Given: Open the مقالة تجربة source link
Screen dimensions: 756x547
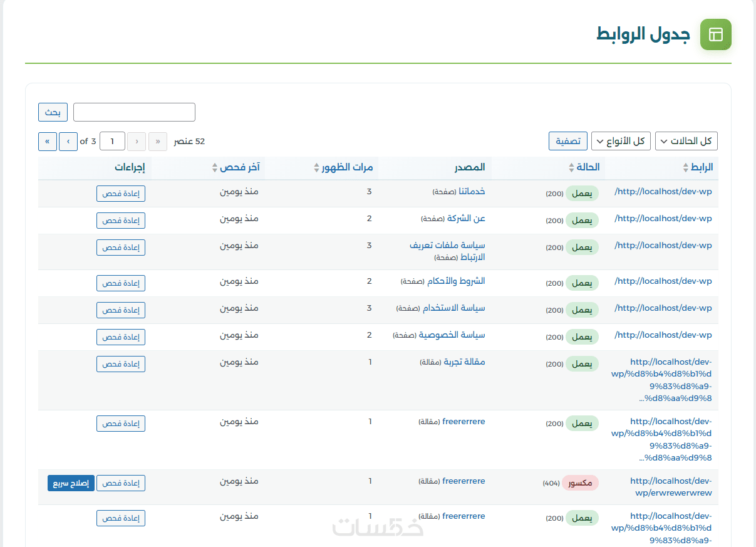Looking at the screenshot, I should pyautogui.click(x=464, y=362).
